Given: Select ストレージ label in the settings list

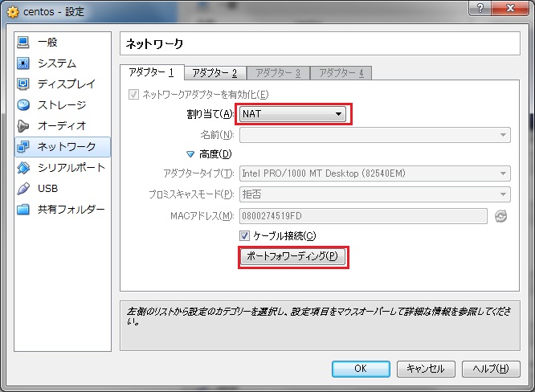Looking at the screenshot, I should click(62, 104).
